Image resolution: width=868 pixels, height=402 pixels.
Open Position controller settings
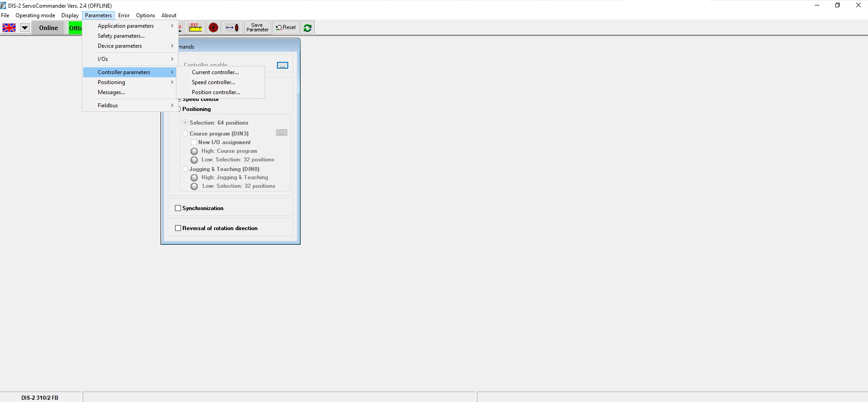221,92
